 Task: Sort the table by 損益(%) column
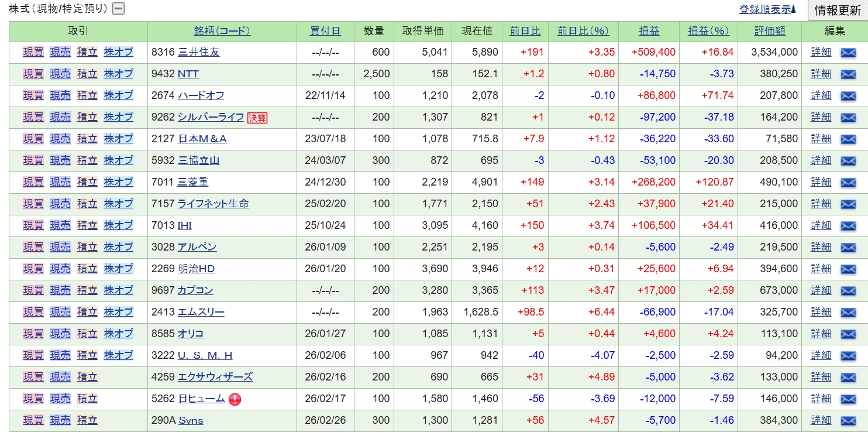(x=708, y=31)
